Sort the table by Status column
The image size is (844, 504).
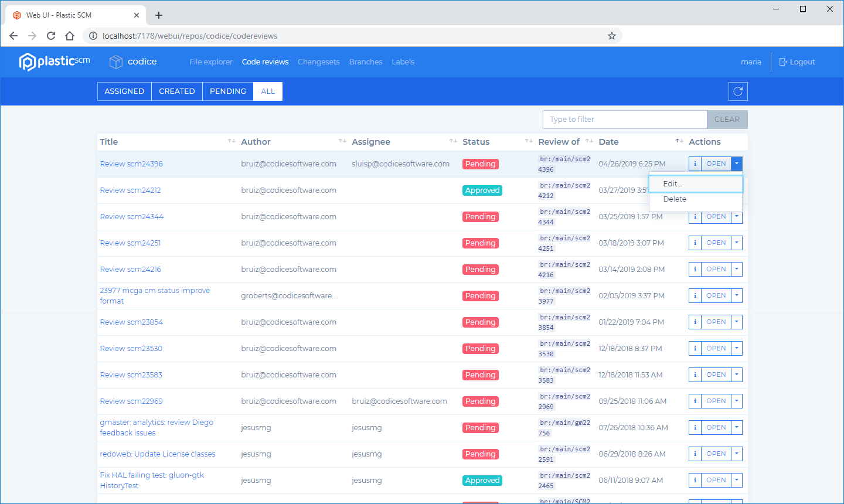[529, 141]
